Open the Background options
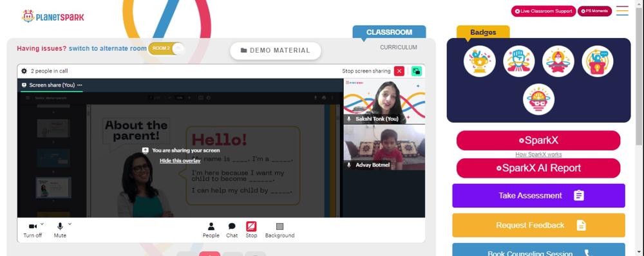The height and width of the screenshot is (256, 644). click(x=279, y=230)
